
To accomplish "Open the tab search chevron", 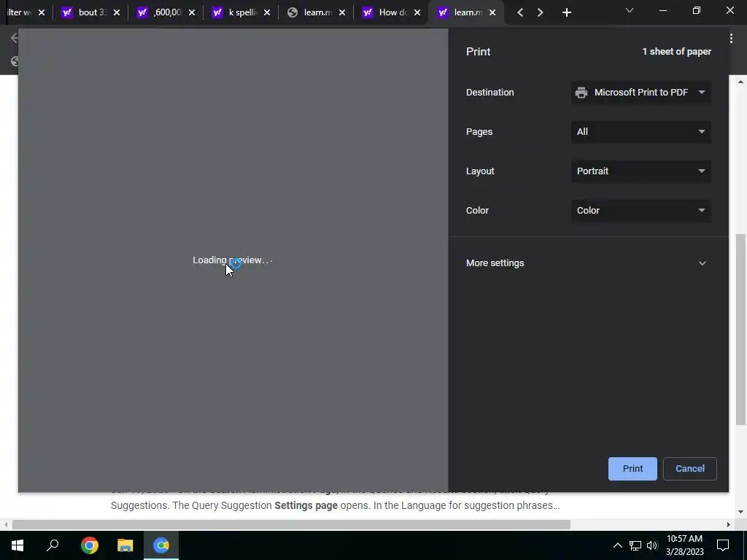I will (630, 10).
